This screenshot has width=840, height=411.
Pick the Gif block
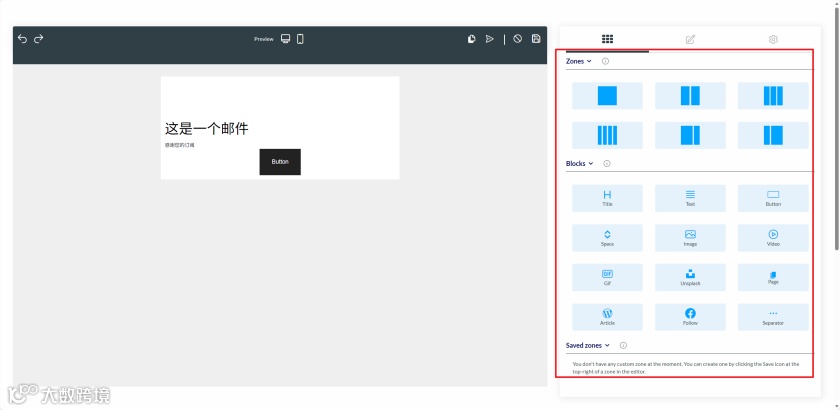[607, 278]
